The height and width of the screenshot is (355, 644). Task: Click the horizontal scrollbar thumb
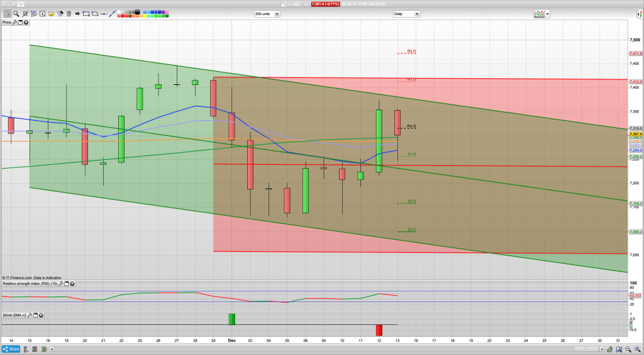point(587,349)
